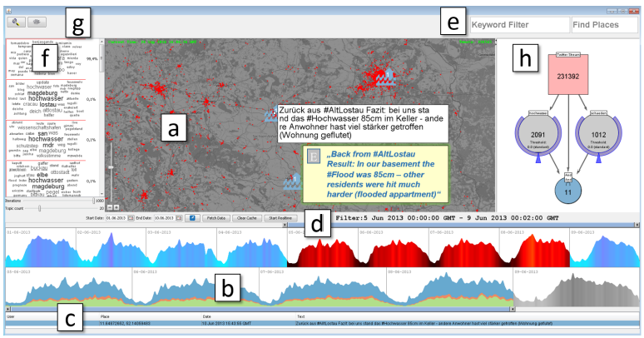644x338 pixels.
Task: Open the End Date calendar picker
Action: coord(179,218)
